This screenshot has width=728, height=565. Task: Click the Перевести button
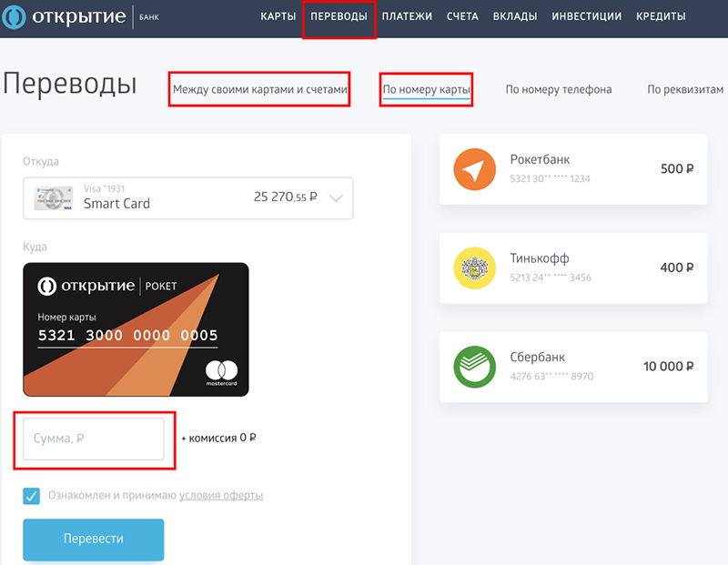(94, 539)
